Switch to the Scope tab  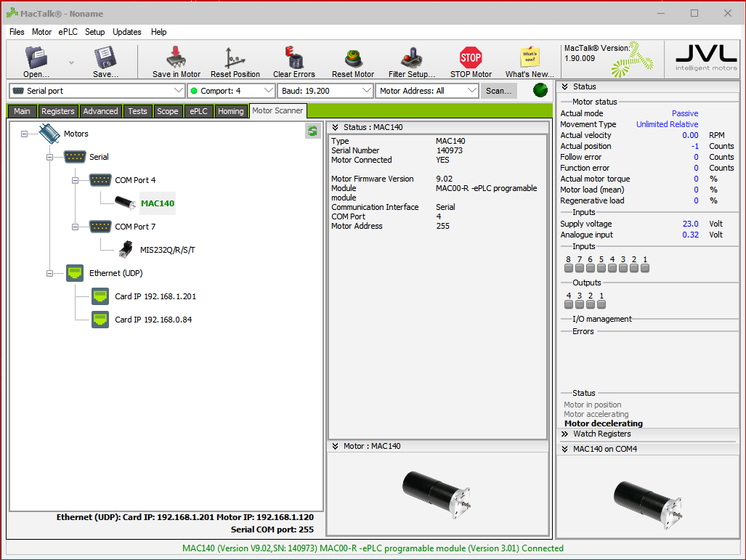point(168,111)
